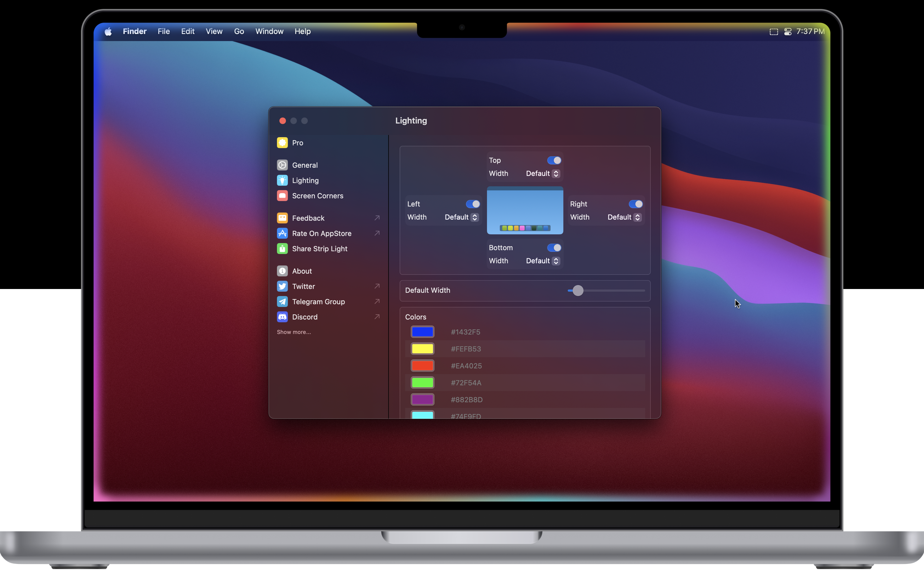Viewport: 924px width, 578px height.
Task: Click the Lighting bulb icon
Action: pos(282,180)
